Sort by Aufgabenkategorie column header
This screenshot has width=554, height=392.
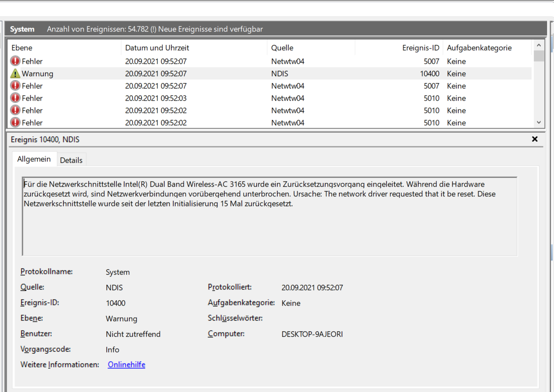click(487, 48)
